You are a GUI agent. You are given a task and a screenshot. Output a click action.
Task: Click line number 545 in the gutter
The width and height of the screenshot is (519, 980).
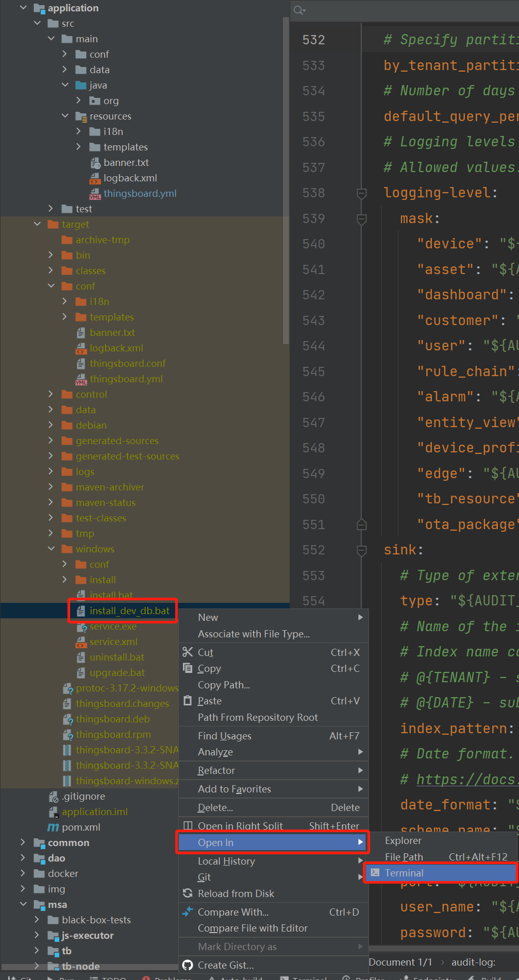coord(314,371)
